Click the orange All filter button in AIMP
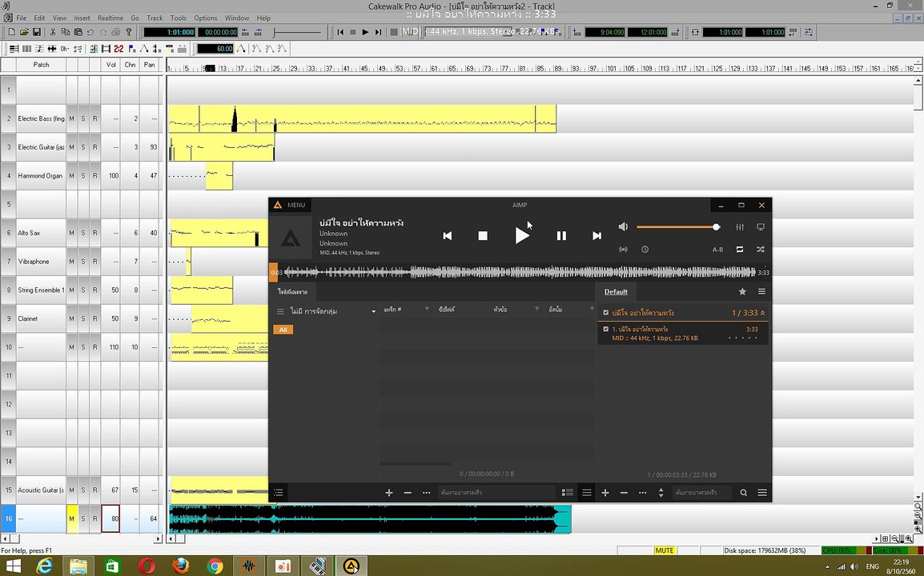The image size is (924, 576). click(x=283, y=330)
